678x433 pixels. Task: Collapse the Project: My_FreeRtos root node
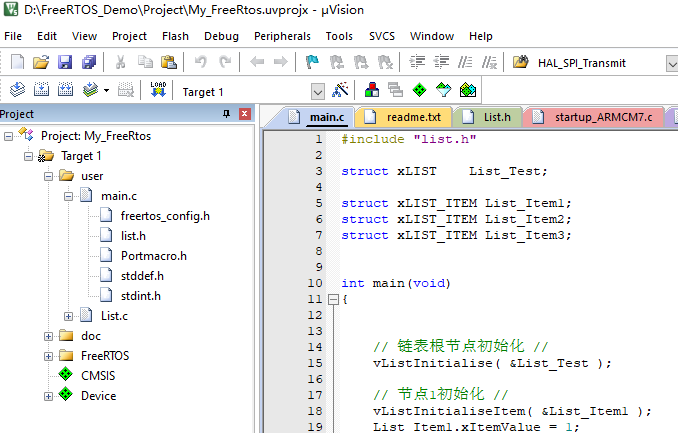[x=8, y=136]
